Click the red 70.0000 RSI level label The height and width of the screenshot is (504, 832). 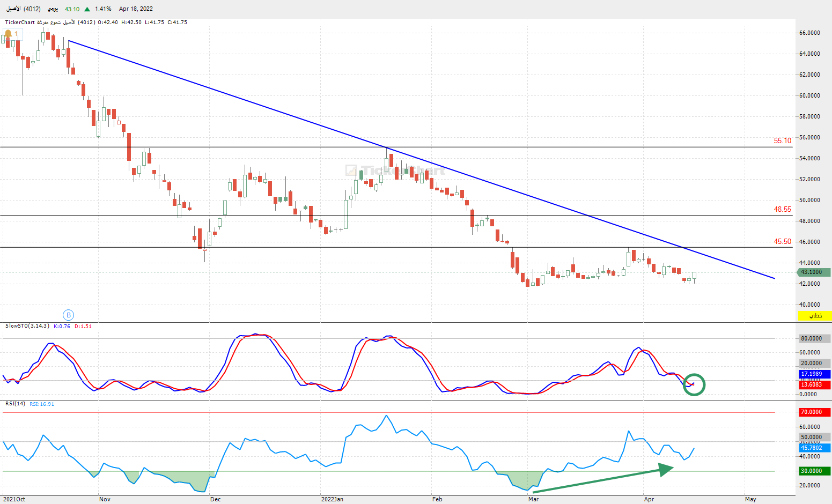pyautogui.click(x=815, y=412)
